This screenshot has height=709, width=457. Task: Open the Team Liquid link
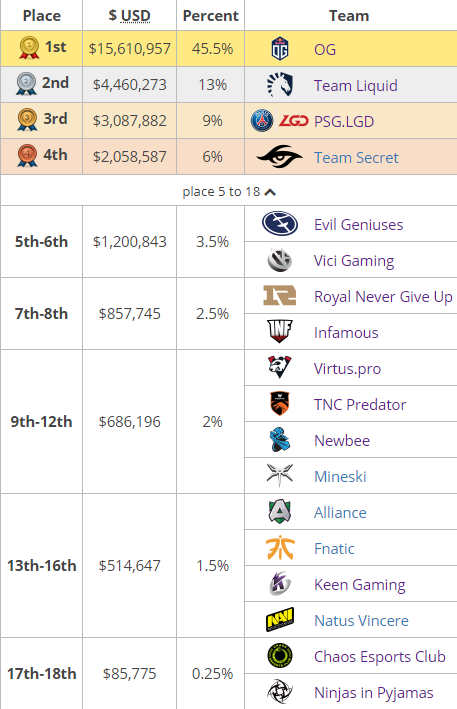point(356,85)
